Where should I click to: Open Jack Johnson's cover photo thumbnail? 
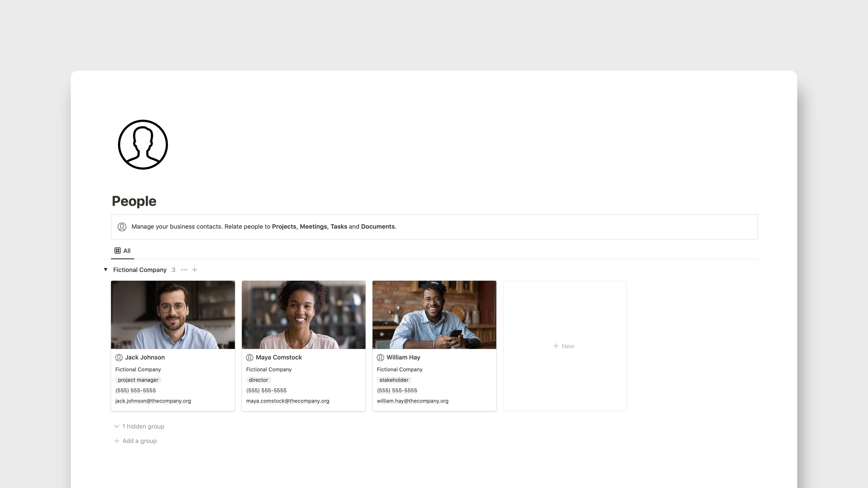173,314
